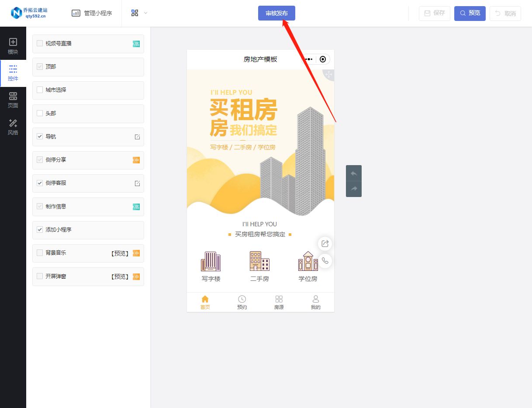Viewport: 532px width, 408px height.
Task: Click the mini program circle close icon
Action: point(323,59)
